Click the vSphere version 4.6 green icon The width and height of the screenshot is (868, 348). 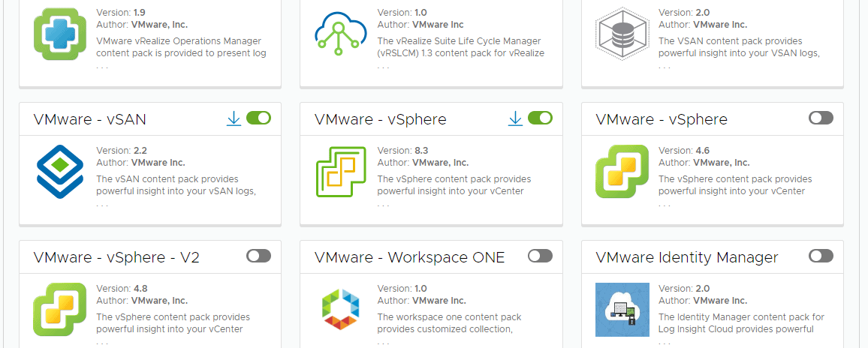coord(622,172)
